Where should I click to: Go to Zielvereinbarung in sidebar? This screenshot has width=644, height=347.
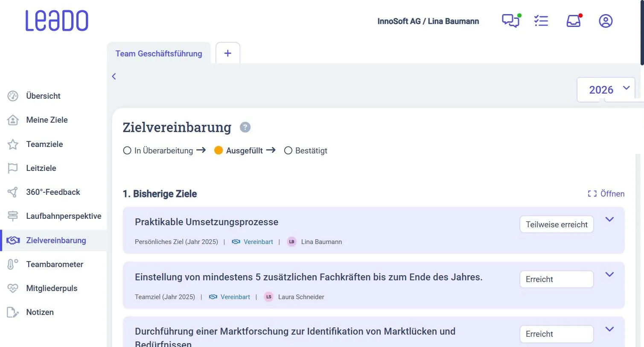(53, 240)
